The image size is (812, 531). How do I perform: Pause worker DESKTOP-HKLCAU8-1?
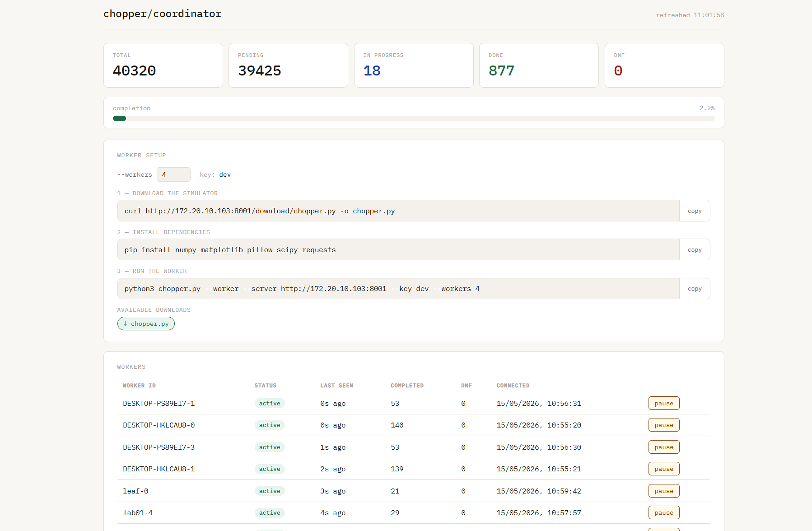[664, 469]
